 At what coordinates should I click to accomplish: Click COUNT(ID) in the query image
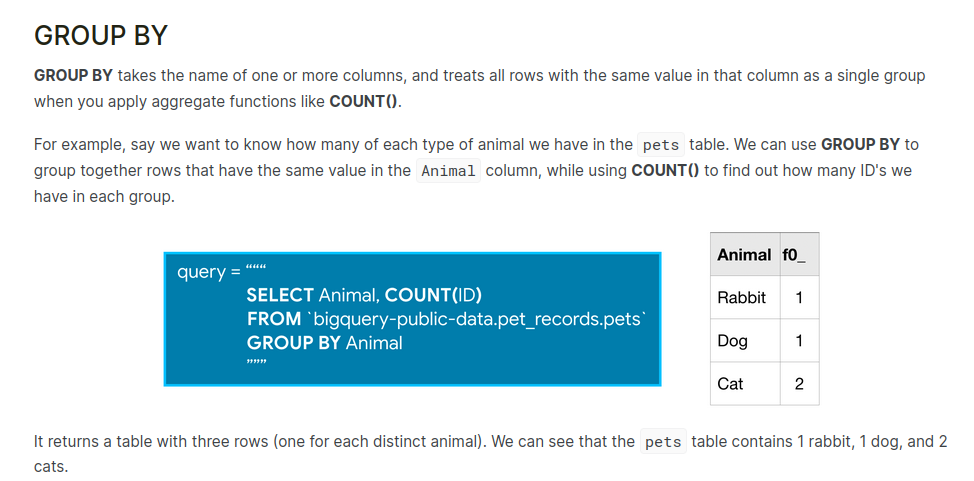[433, 295]
